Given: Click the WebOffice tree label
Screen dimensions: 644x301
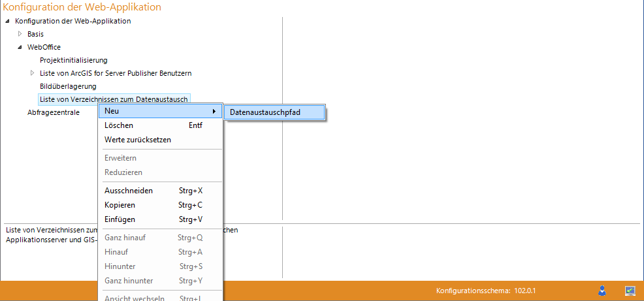Looking at the screenshot, I should click(x=44, y=47).
